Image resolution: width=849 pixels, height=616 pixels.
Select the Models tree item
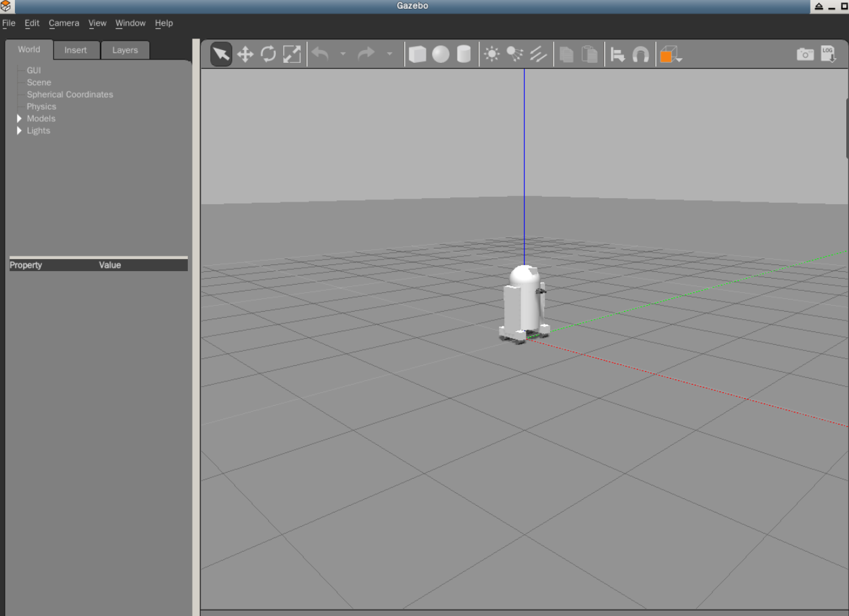[41, 118]
